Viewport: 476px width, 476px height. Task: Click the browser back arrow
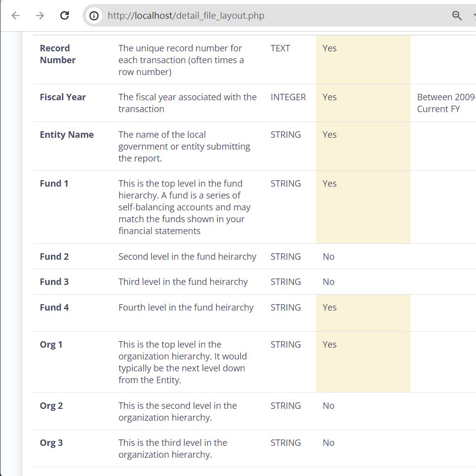[x=16, y=16]
